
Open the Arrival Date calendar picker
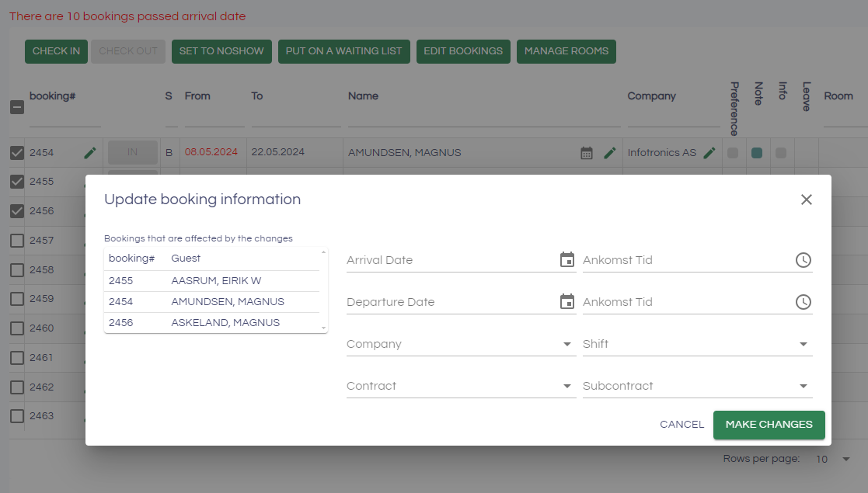567,260
